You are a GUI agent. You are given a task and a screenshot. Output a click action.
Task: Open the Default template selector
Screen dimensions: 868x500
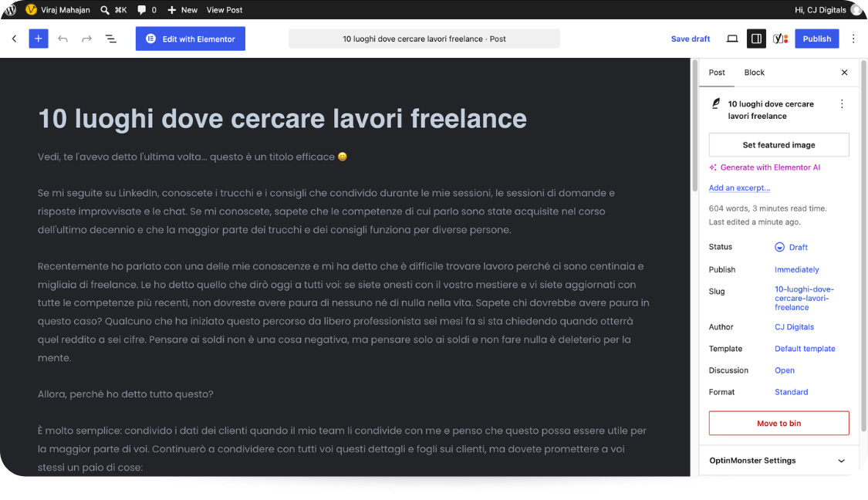pos(804,349)
